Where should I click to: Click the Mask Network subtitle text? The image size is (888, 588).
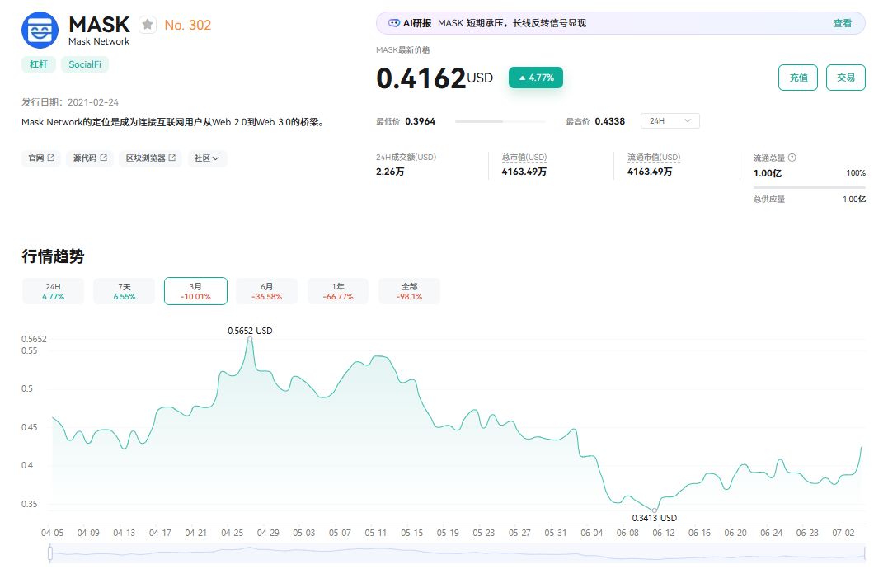(99, 41)
